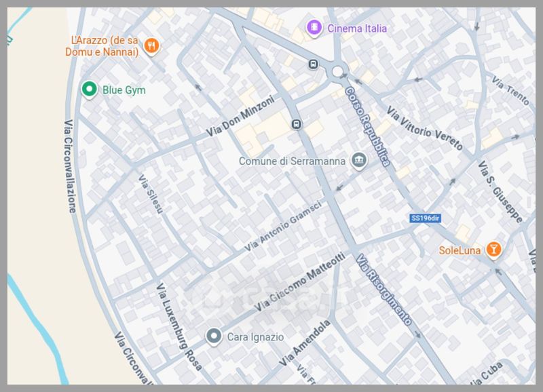Select the bus stop icon near Via Don Minzoni
This screenshot has width=543, height=392.
(296, 124)
